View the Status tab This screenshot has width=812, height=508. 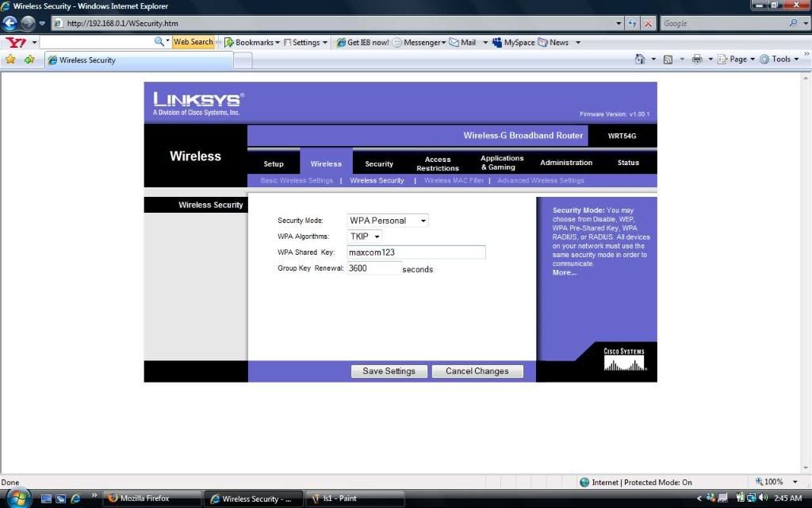[x=628, y=163]
